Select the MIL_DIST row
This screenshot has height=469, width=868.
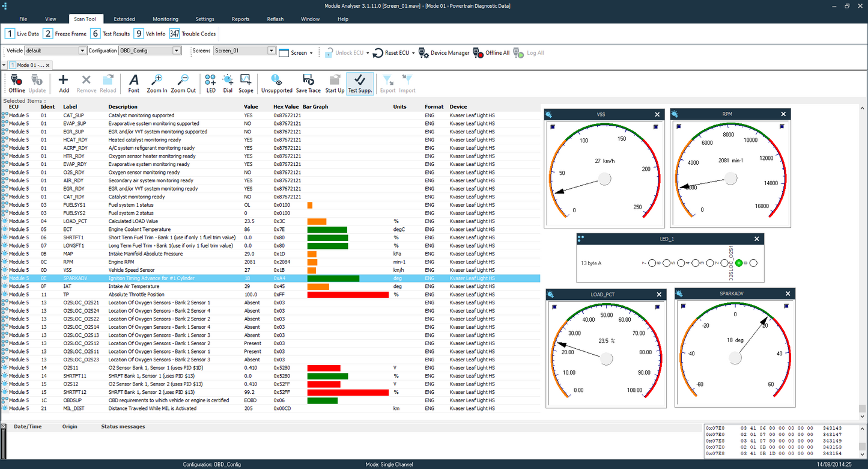tap(270, 408)
